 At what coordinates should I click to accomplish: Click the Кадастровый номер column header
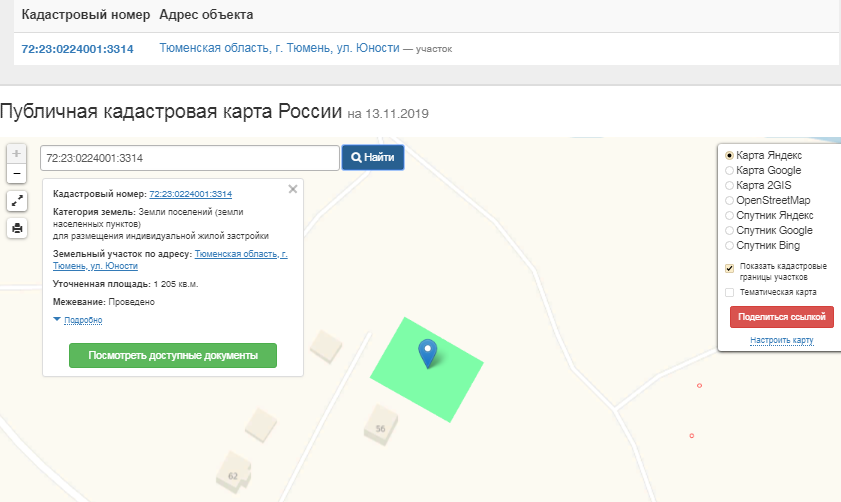(x=86, y=14)
